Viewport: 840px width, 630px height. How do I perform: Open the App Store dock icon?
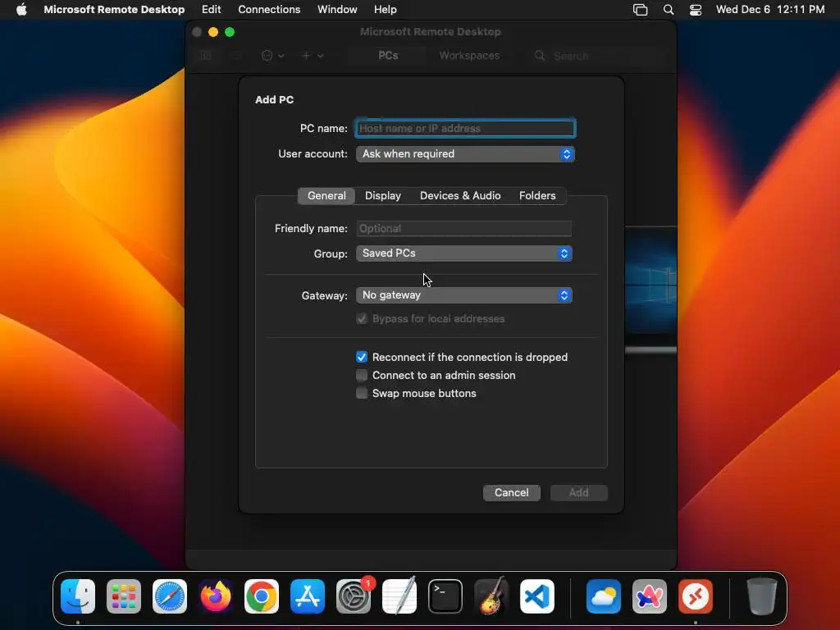coord(308,596)
